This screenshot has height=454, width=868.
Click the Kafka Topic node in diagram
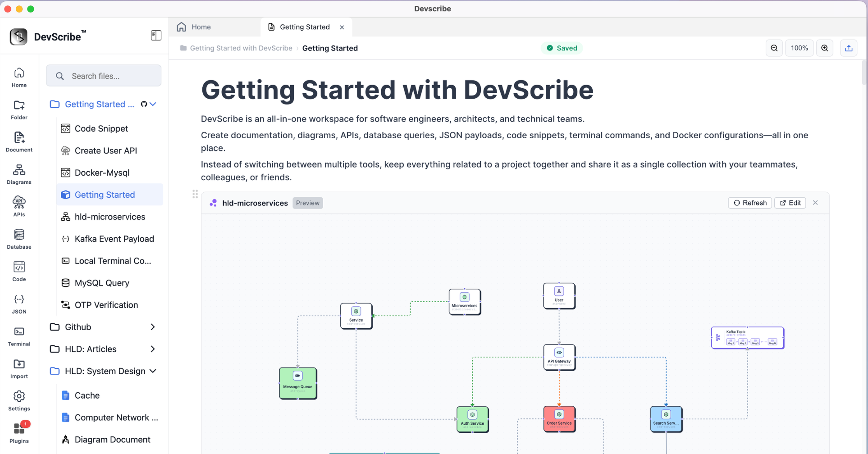click(x=747, y=338)
